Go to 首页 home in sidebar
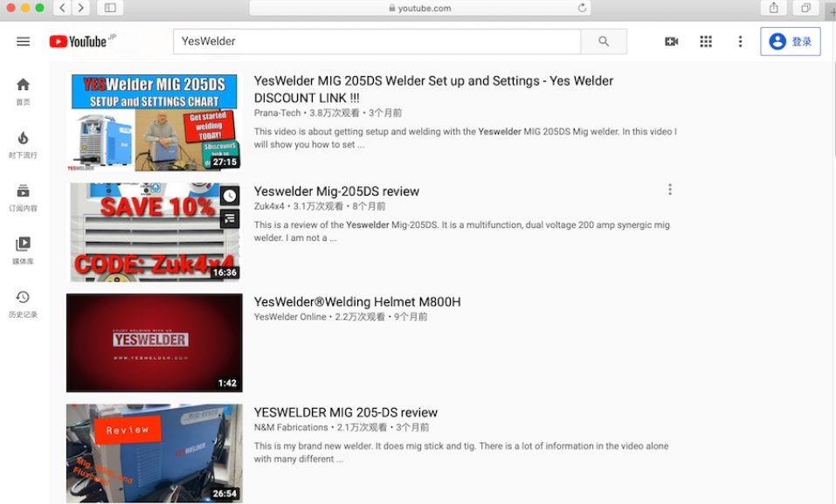This screenshot has height=504, width=836. [23, 91]
